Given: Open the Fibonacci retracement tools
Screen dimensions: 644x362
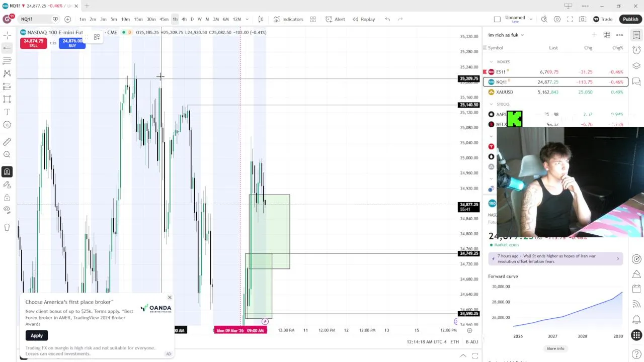Looking at the screenshot, I should point(7,60).
